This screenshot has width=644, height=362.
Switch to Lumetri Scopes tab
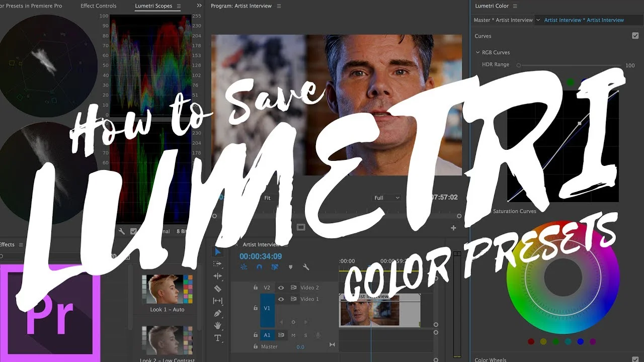click(x=153, y=6)
